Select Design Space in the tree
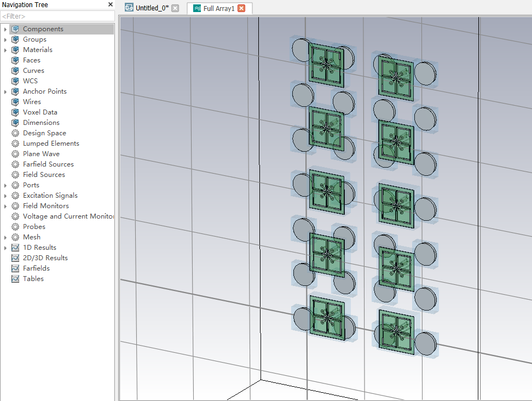 point(44,133)
